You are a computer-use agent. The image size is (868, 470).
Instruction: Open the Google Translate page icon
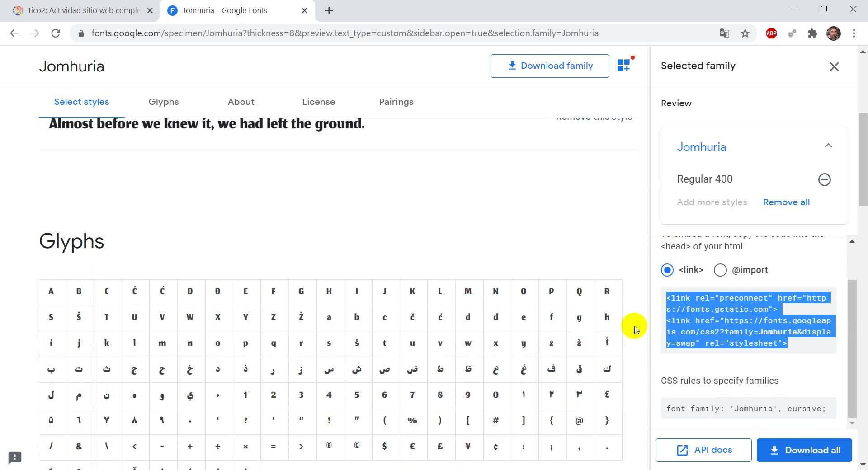click(724, 33)
